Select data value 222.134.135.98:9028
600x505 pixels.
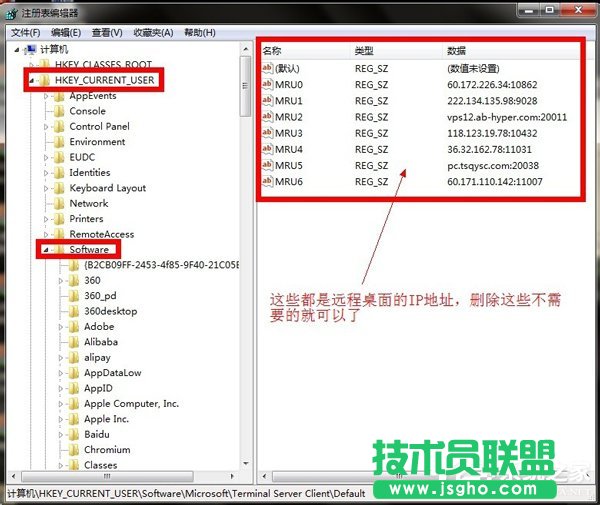tap(492, 101)
